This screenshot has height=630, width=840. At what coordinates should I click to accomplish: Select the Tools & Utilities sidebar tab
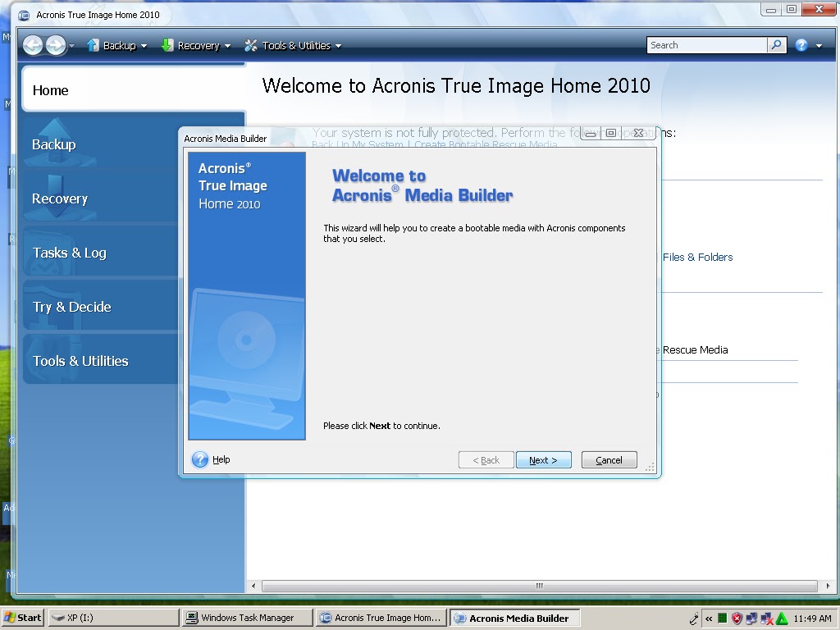pyautogui.click(x=101, y=361)
